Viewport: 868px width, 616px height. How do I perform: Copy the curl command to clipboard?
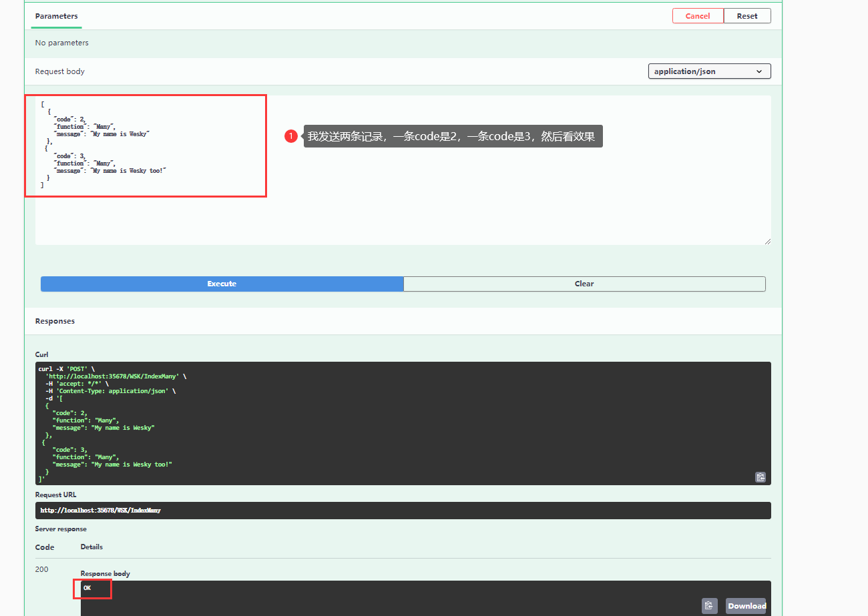tap(760, 477)
